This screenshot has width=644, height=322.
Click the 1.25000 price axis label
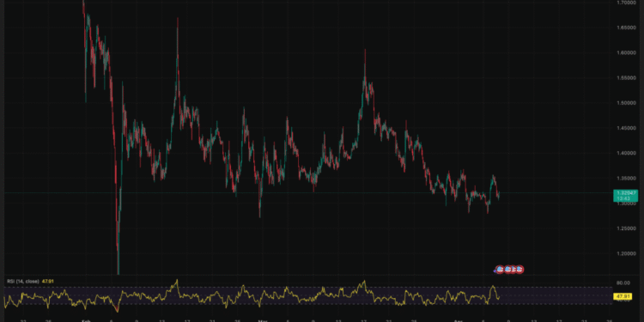click(627, 228)
